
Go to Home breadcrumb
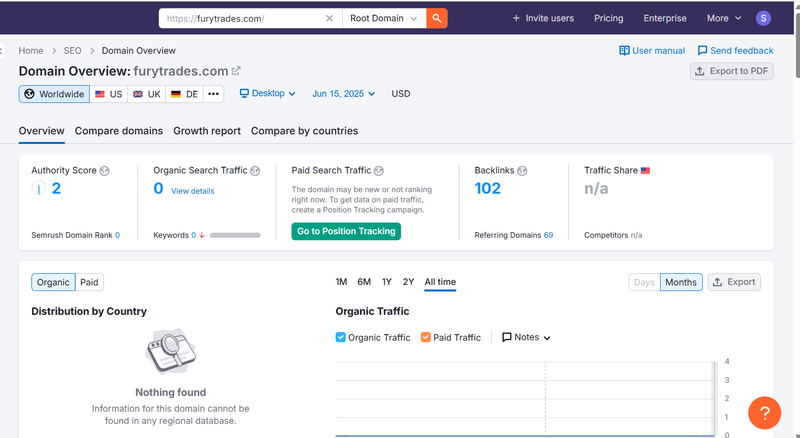coord(31,51)
